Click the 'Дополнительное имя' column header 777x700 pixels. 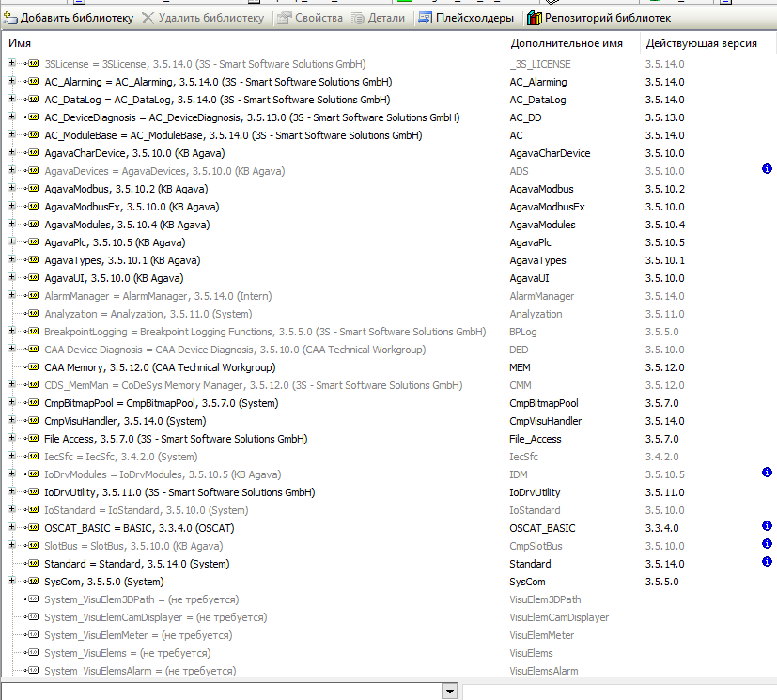click(572, 43)
